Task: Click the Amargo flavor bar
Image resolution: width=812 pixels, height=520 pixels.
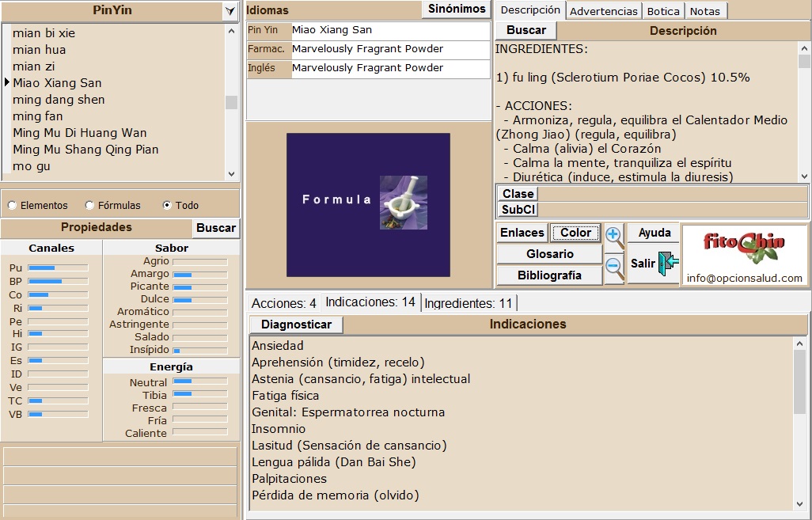Action: pyautogui.click(x=200, y=275)
